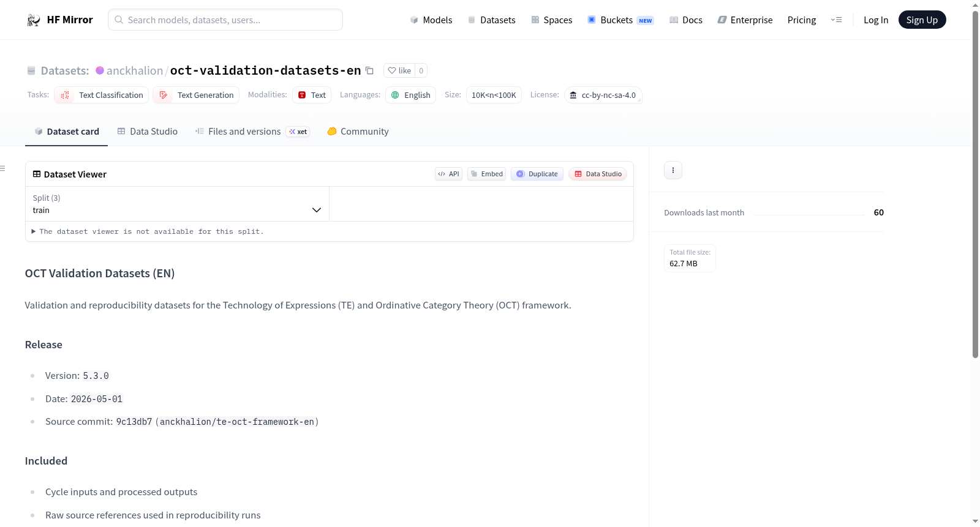The height and width of the screenshot is (527, 980).
Task: Open the three-dot options menu in sidebar
Action: click(x=673, y=170)
